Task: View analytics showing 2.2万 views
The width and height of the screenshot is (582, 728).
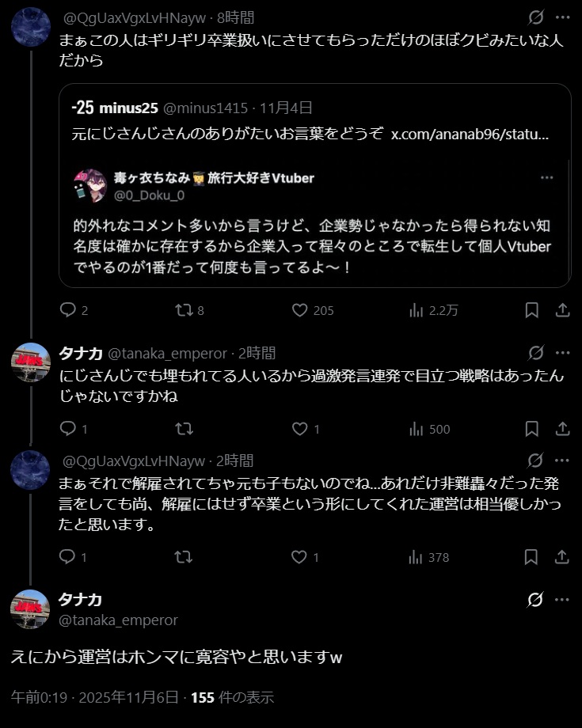Action: click(417, 310)
